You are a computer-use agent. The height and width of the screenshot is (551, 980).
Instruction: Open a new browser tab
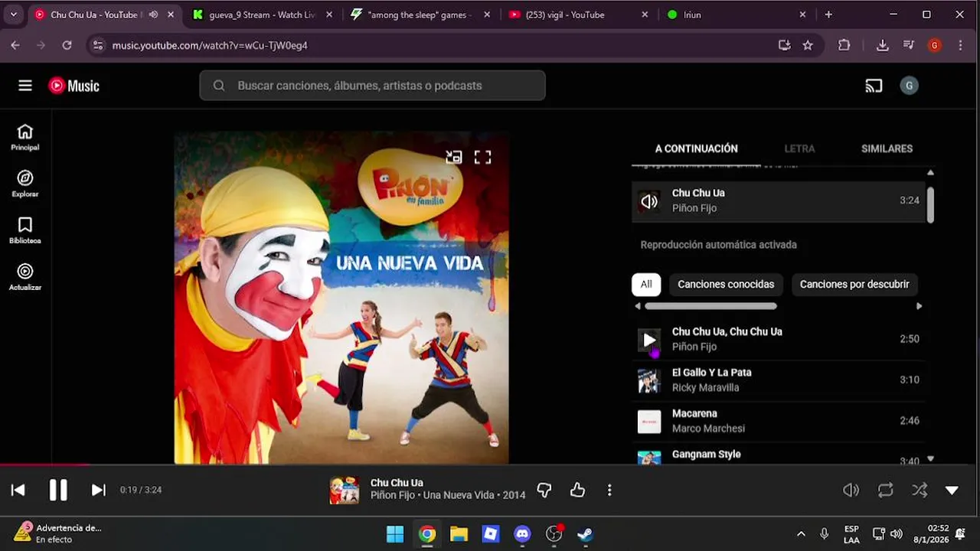tap(828, 15)
